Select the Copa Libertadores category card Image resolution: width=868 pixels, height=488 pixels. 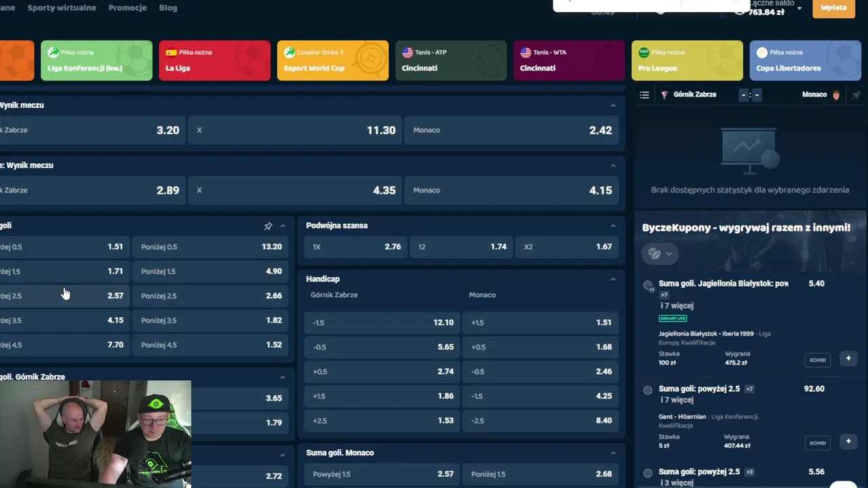(806, 60)
